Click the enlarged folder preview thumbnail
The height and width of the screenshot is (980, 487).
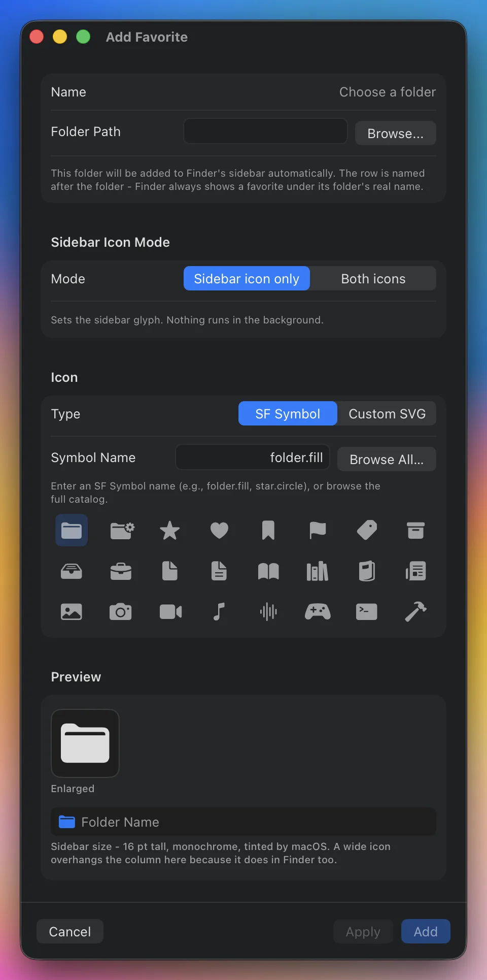click(x=85, y=743)
